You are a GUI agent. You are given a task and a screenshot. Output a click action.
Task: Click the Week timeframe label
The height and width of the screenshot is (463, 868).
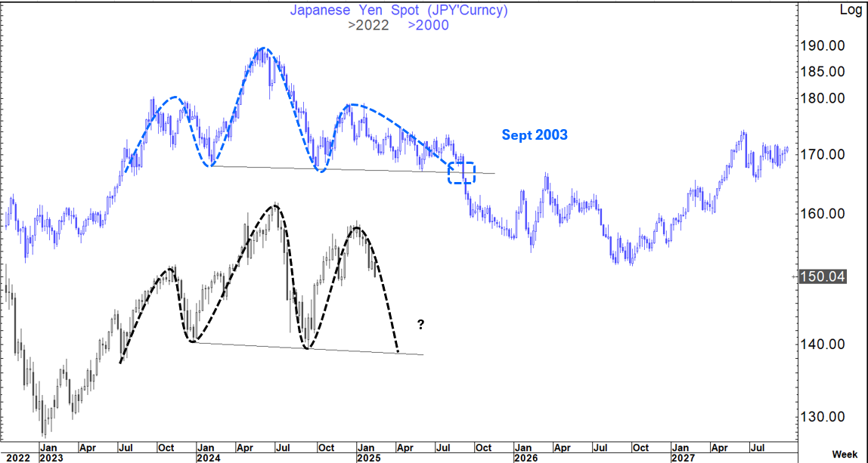(845, 454)
